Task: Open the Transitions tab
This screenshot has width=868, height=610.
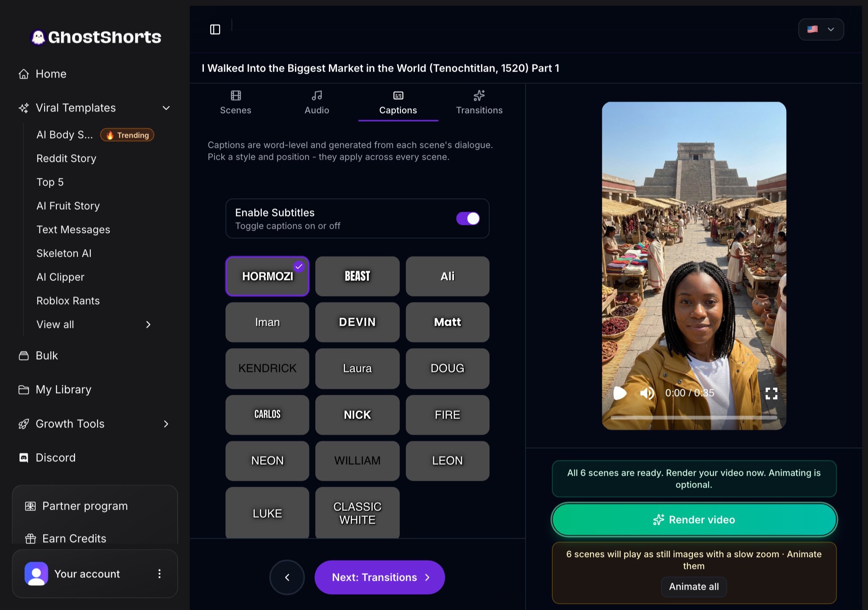Action: 479,103
